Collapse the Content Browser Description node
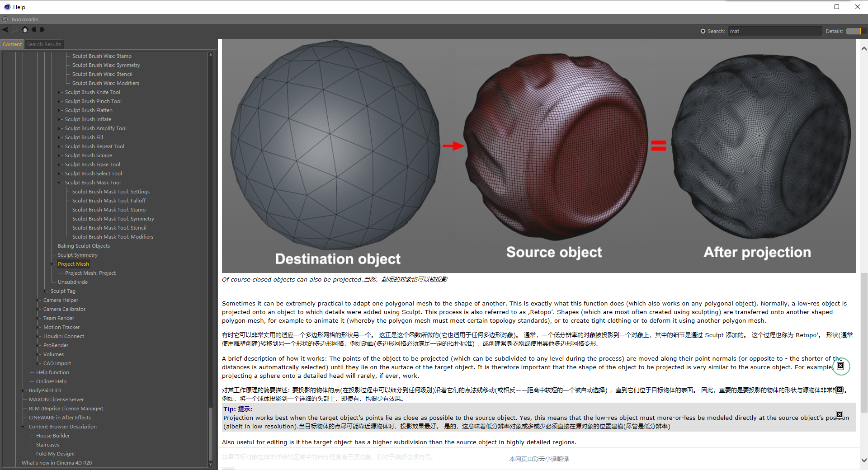 (x=24, y=427)
